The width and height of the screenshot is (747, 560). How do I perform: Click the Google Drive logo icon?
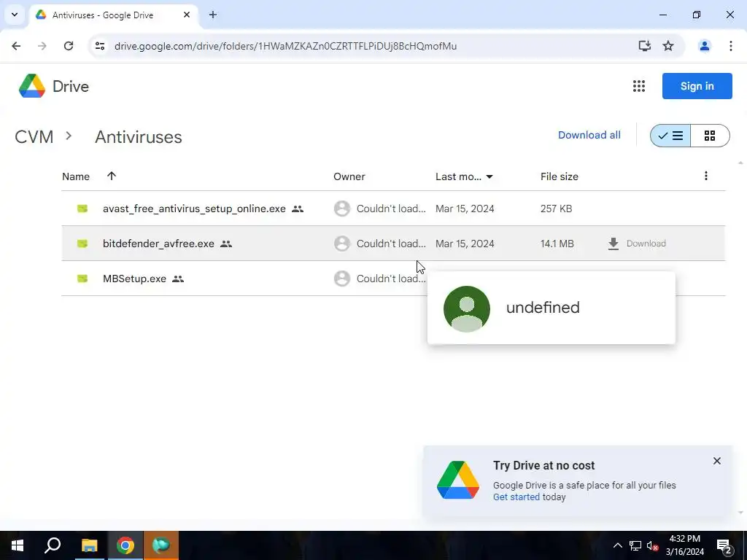32,86
